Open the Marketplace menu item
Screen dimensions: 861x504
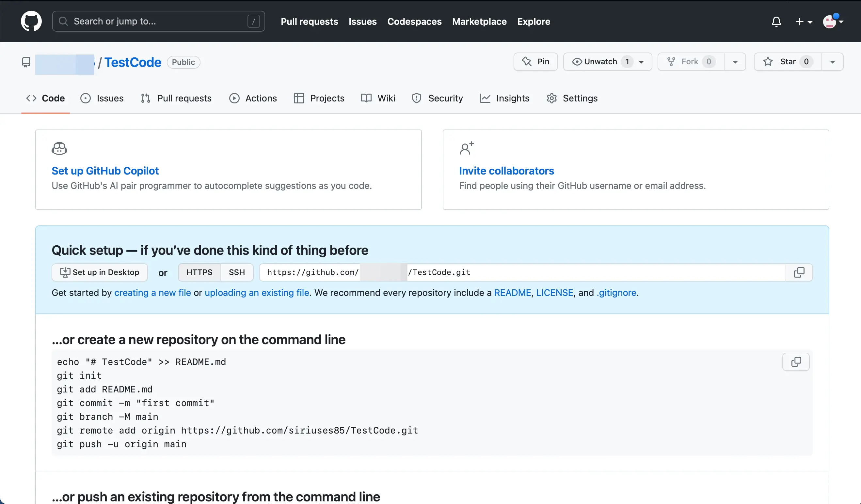[x=479, y=21]
